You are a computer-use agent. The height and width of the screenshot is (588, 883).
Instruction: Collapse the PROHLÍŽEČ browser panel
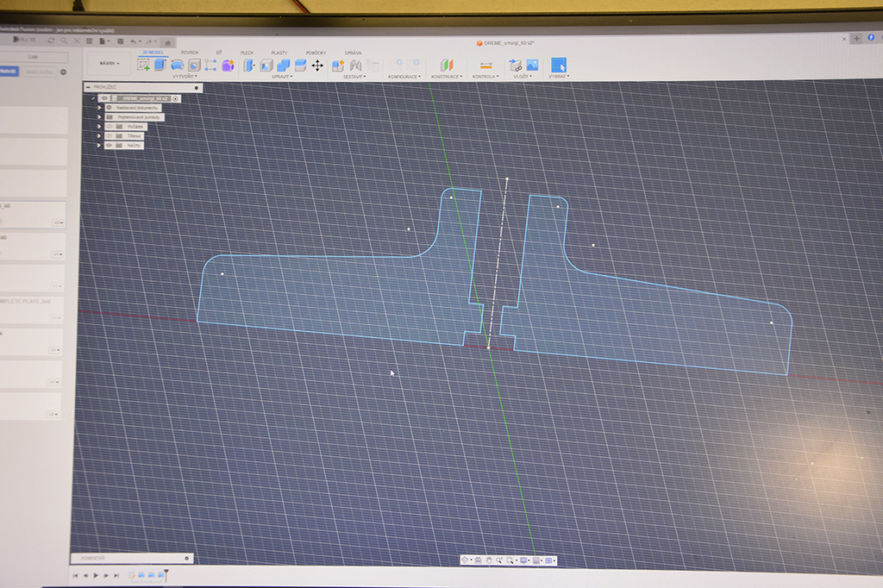tap(89, 87)
